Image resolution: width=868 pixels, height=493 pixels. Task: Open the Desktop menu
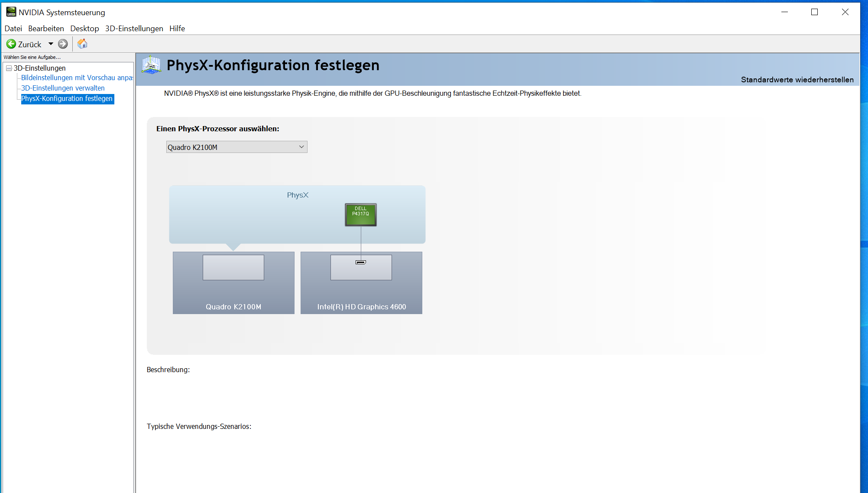click(x=84, y=29)
